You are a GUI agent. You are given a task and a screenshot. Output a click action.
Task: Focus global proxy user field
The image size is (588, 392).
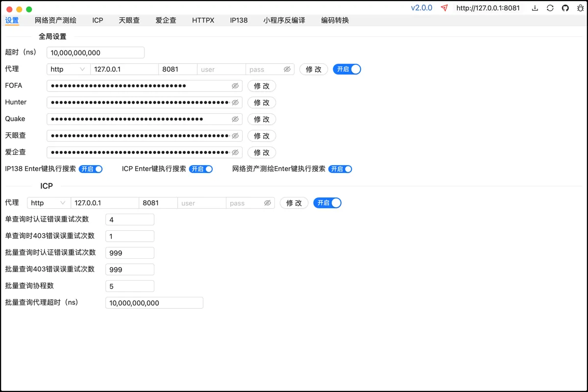pos(221,69)
